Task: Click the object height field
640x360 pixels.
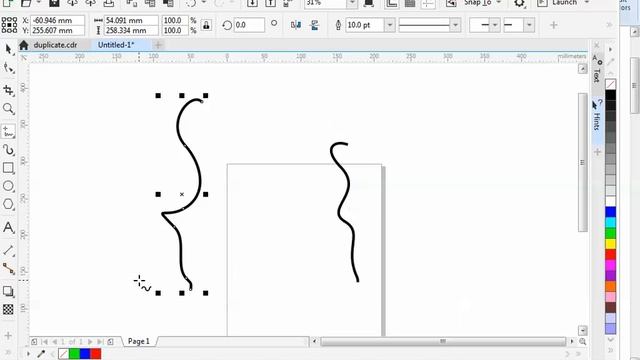Action: tap(131, 31)
